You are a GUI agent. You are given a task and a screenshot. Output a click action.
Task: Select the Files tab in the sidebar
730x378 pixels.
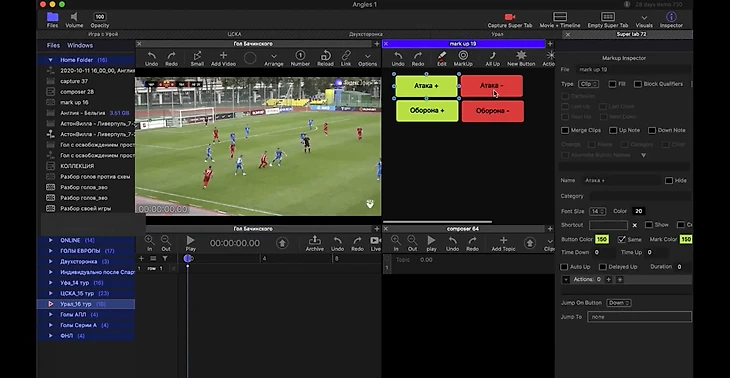click(53, 46)
